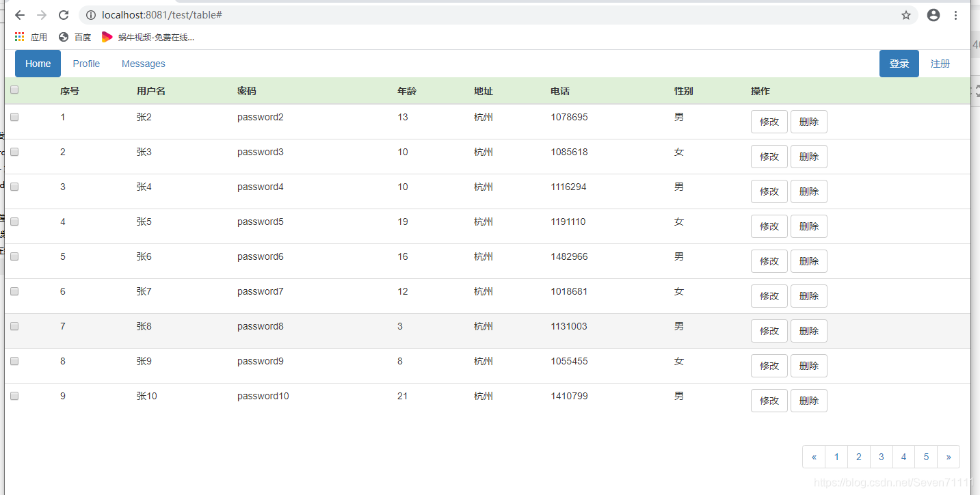Click the browser profile avatar

[x=933, y=15]
